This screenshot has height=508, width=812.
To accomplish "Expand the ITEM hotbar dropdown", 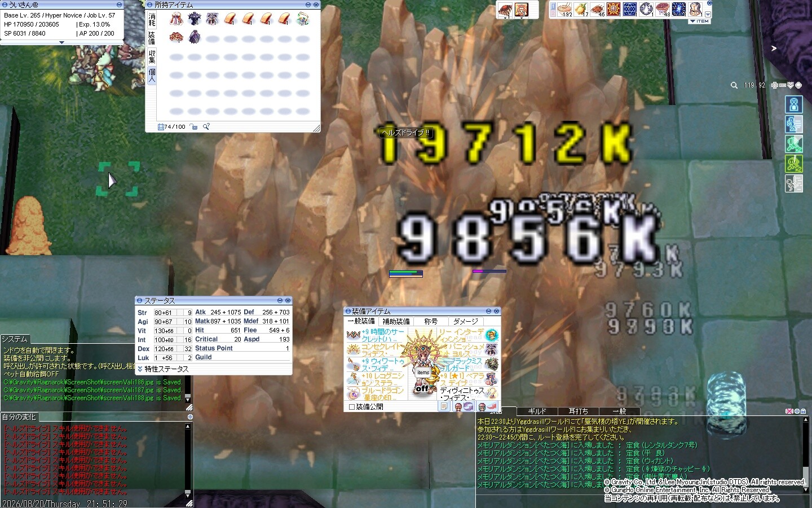I will coord(700,21).
